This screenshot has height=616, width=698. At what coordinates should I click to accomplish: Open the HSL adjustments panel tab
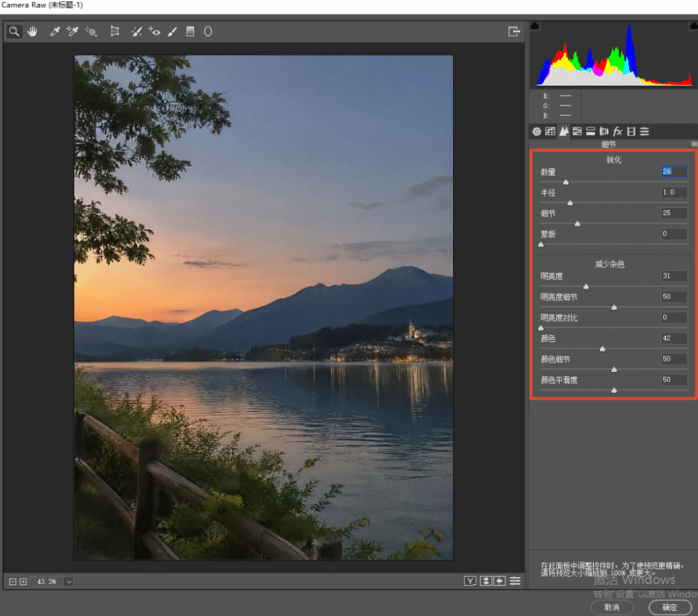click(577, 132)
